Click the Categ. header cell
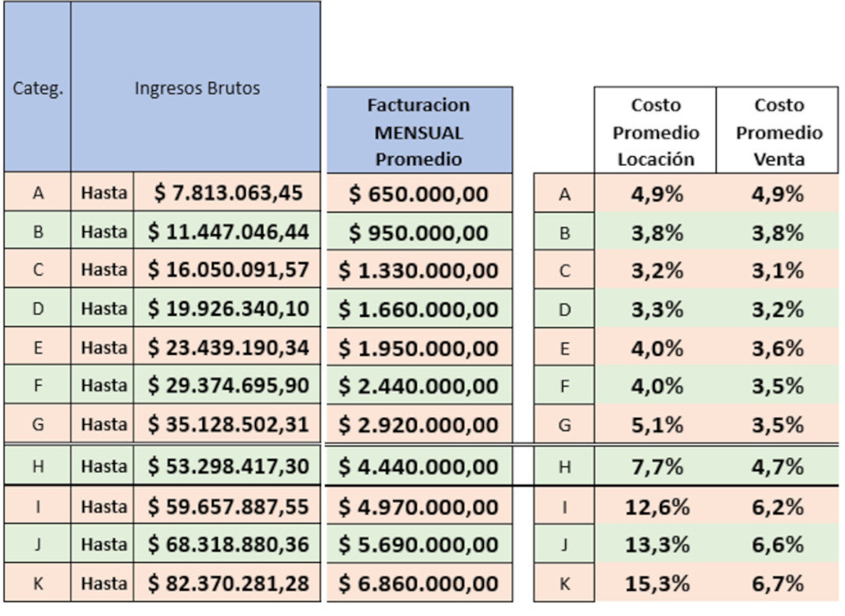The width and height of the screenshot is (845, 616). (x=37, y=88)
